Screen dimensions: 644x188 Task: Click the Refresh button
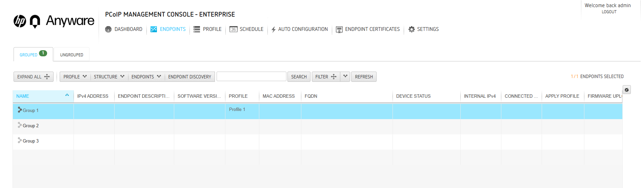pyautogui.click(x=364, y=77)
